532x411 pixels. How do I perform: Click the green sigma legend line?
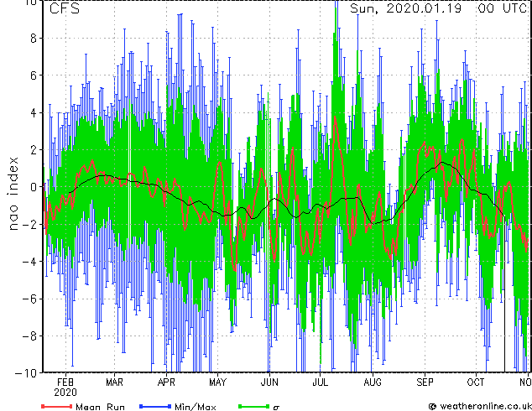click(254, 406)
